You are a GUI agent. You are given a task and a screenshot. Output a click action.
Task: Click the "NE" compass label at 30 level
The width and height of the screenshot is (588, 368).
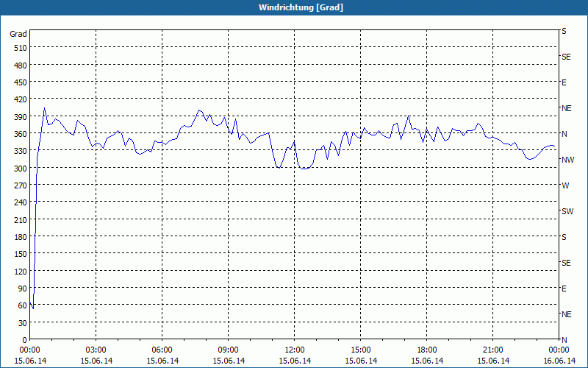pos(566,314)
